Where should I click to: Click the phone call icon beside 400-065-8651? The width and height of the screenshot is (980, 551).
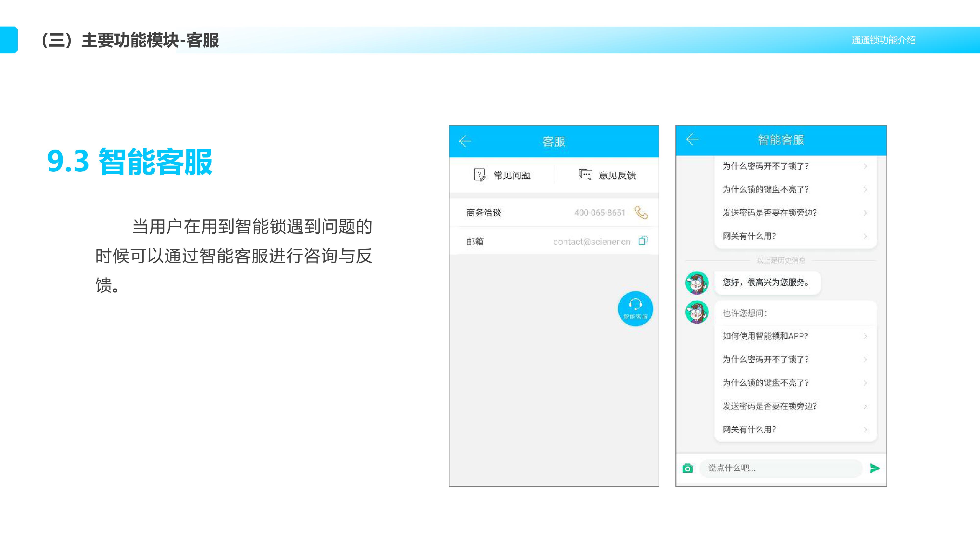point(641,212)
